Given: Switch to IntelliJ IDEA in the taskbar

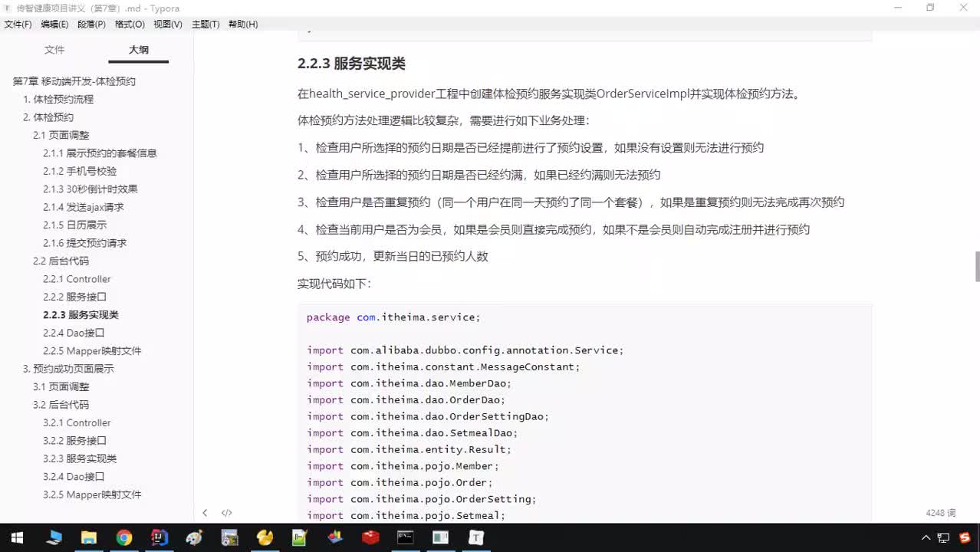Looking at the screenshot, I should pos(159,537).
